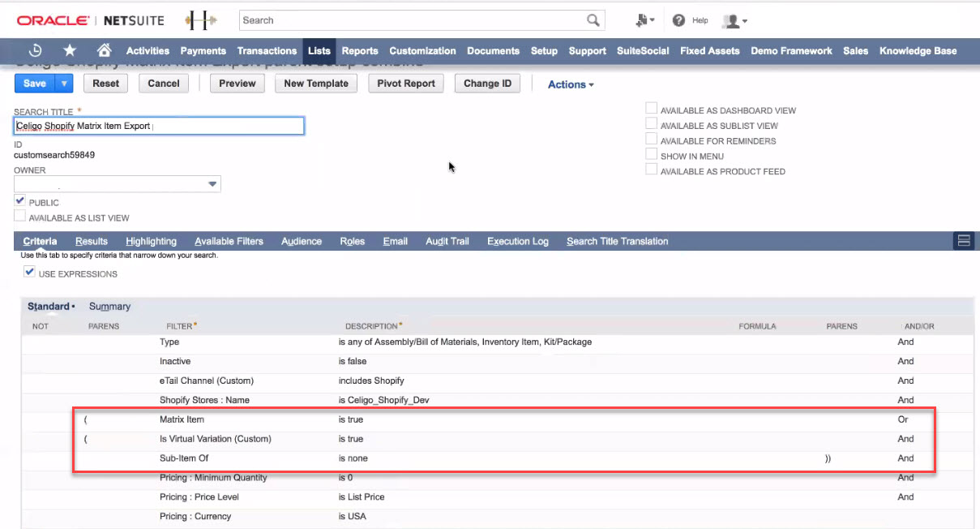The height and width of the screenshot is (529, 980).
Task: Switch to the Available Filters subtab
Action: (x=229, y=241)
